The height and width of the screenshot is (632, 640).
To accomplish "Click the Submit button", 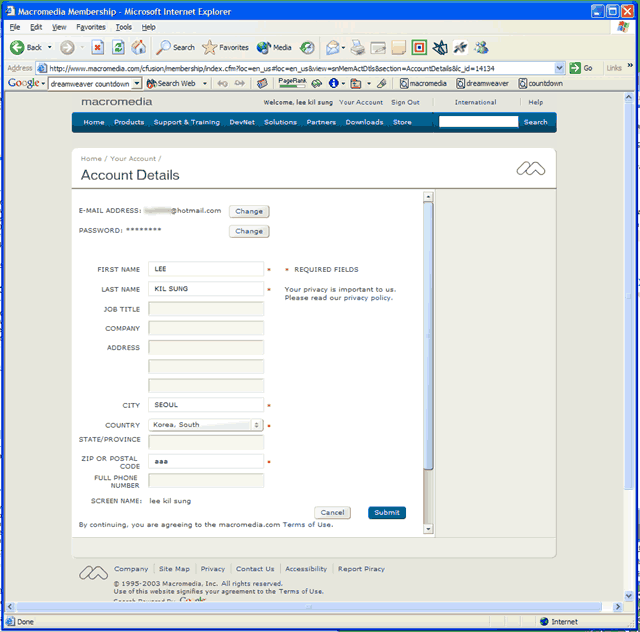I will pyautogui.click(x=387, y=512).
